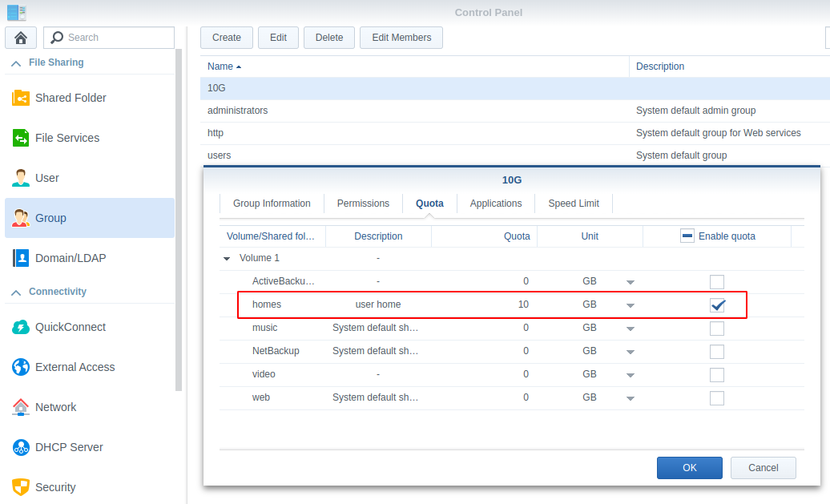Collapse the Volume 1 tree node
Image resolution: width=830 pixels, height=504 pixels.
point(227,259)
